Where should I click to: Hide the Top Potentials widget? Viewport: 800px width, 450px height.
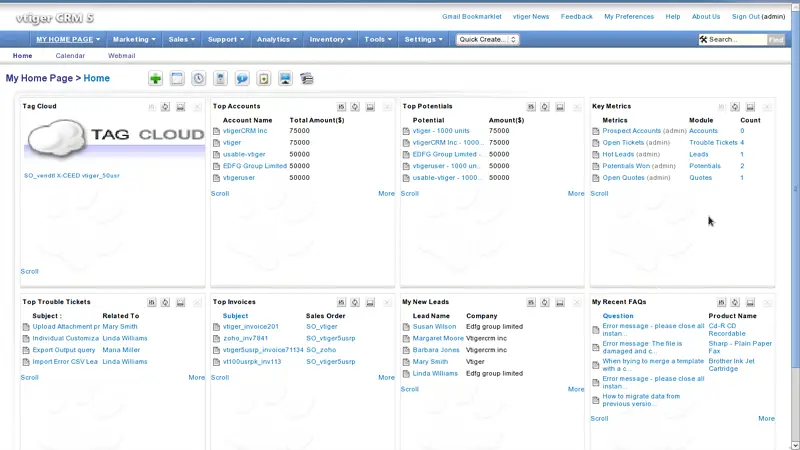pos(560,107)
